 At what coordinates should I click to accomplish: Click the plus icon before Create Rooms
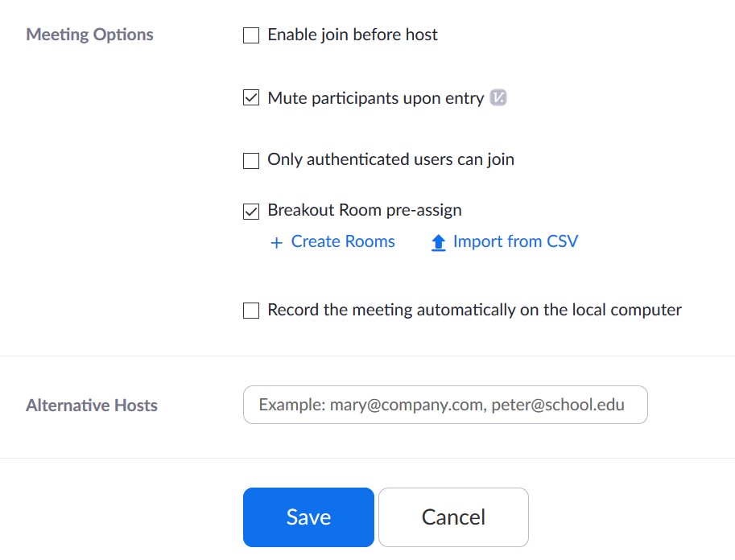tap(276, 242)
